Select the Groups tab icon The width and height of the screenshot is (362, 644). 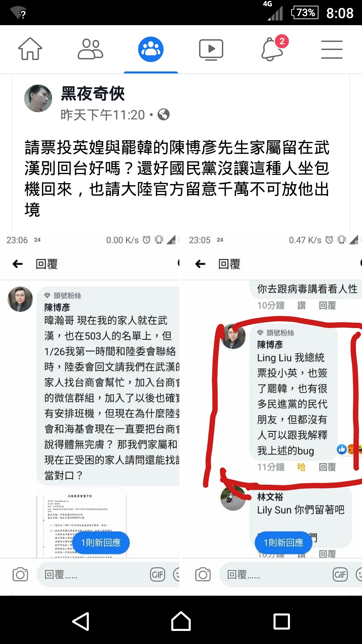(x=151, y=49)
